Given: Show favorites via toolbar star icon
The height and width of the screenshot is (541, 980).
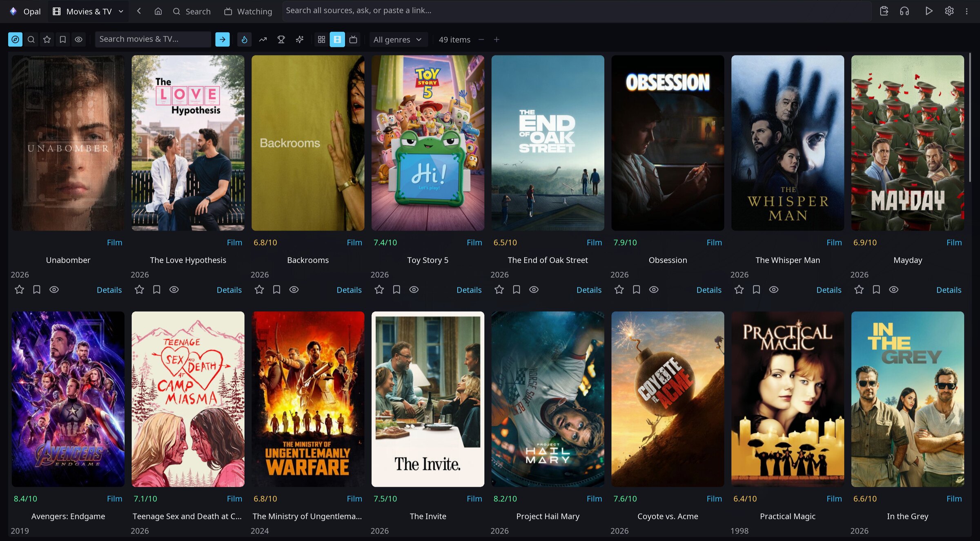Looking at the screenshot, I should [47, 39].
